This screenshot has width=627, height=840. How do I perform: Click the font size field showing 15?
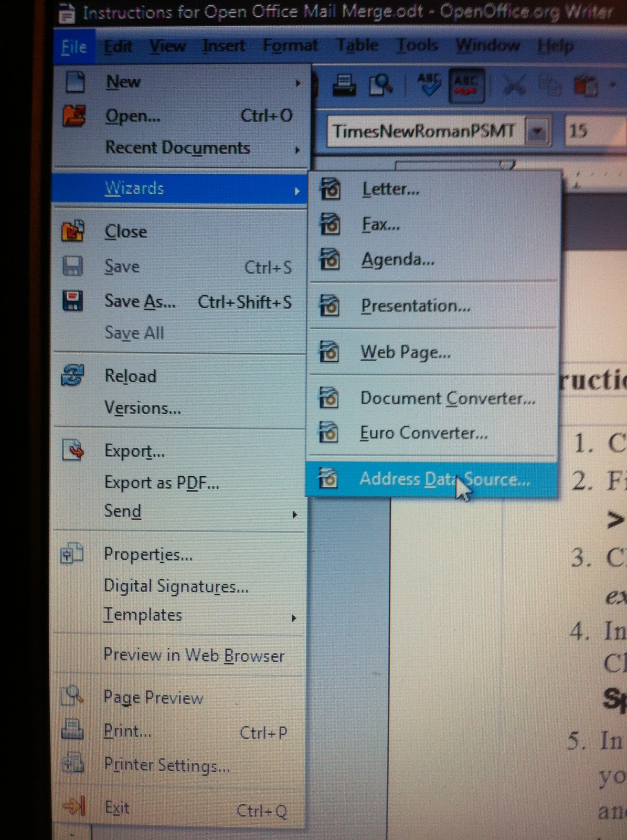pos(596,130)
